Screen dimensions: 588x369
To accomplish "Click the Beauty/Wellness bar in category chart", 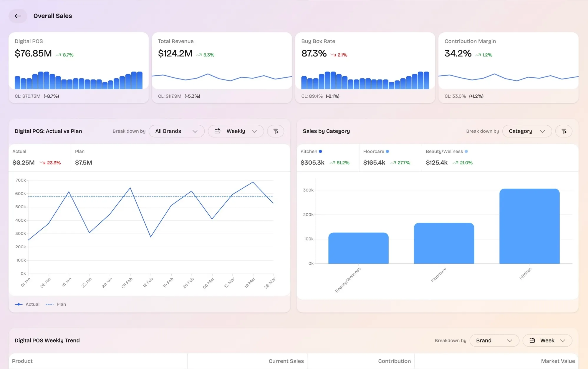I will pos(358,248).
